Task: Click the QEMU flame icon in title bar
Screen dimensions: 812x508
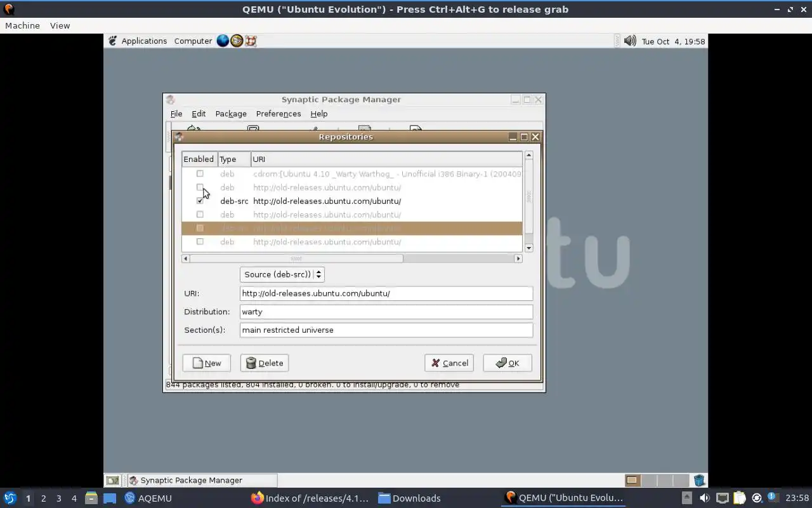Action: click(9, 10)
